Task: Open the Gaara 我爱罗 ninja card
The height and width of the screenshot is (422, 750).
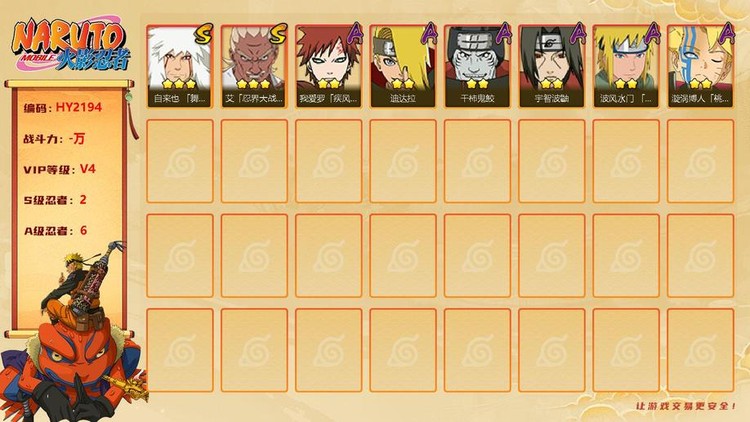Action: (x=328, y=66)
